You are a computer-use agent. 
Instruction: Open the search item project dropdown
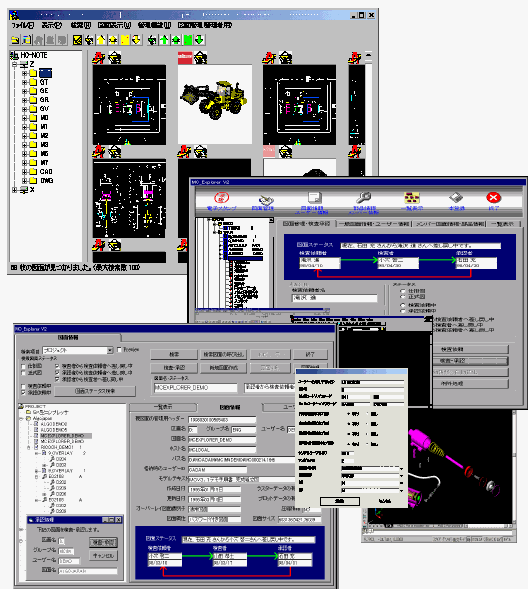[x=110, y=350]
